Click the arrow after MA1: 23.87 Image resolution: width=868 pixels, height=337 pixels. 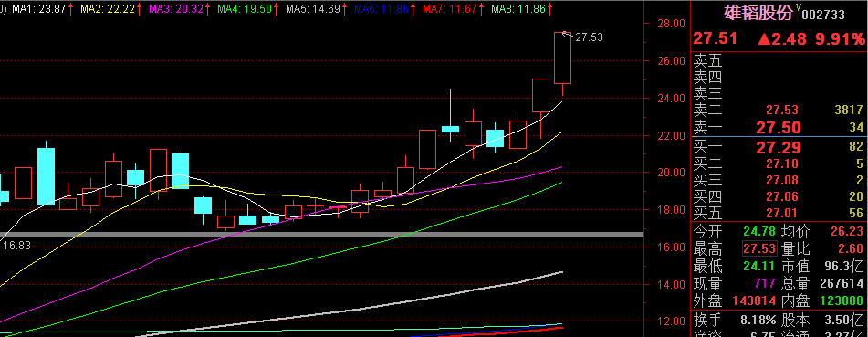(x=72, y=9)
